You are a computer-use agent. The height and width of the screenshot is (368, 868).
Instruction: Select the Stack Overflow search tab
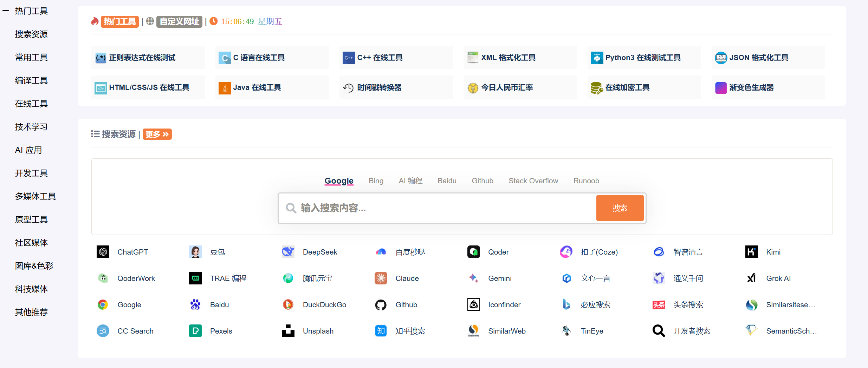[533, 181]
